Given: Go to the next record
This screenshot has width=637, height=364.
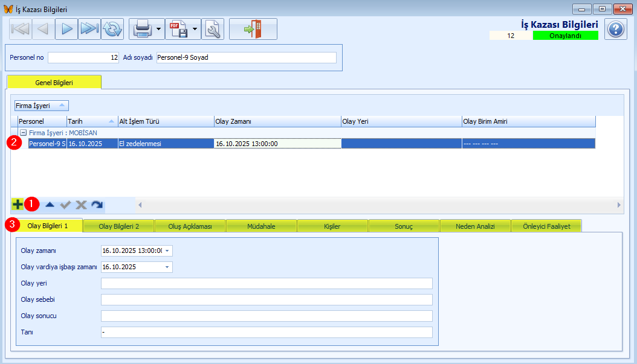Looking at the screenshot, I should (x=66, y=28).
